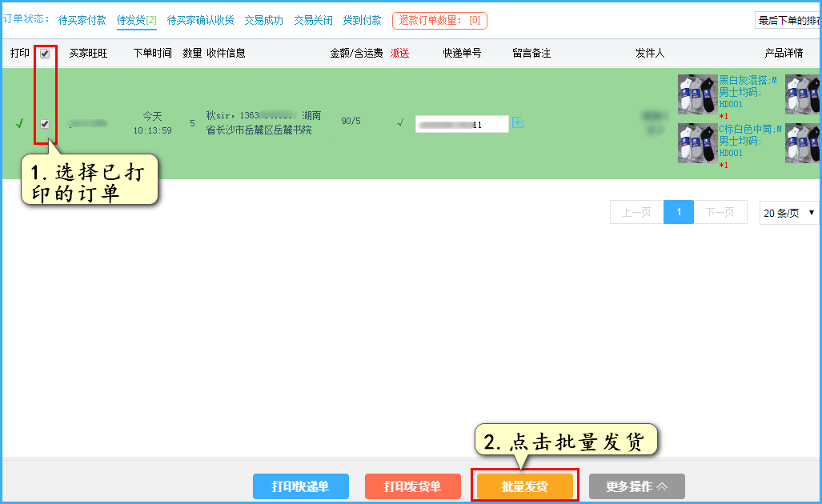Click the green printed checkmark in the order row

pos(19,123)
